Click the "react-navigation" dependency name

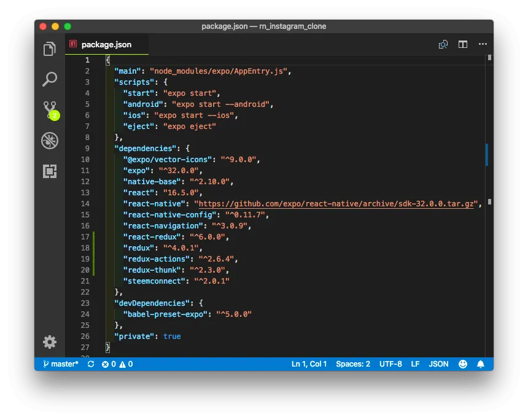163,226
